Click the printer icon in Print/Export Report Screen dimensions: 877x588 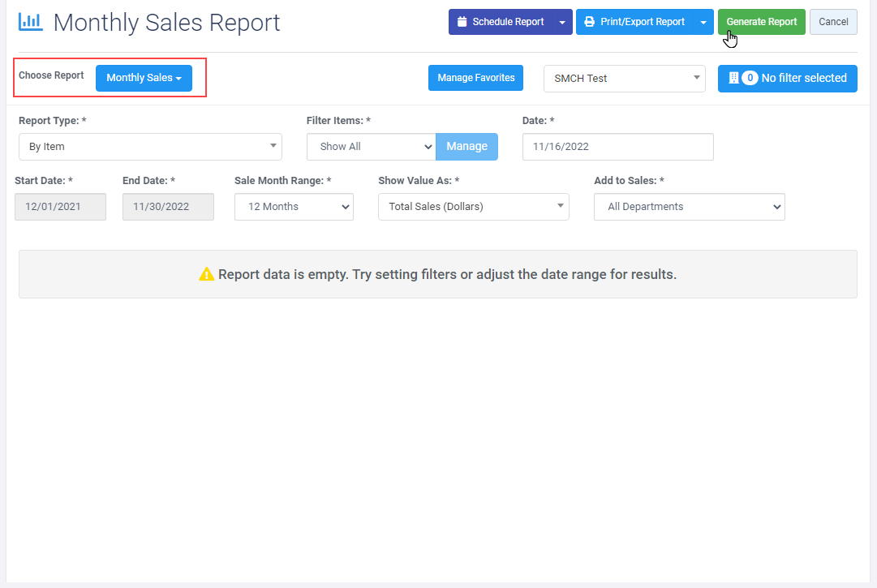click(590, 22)
